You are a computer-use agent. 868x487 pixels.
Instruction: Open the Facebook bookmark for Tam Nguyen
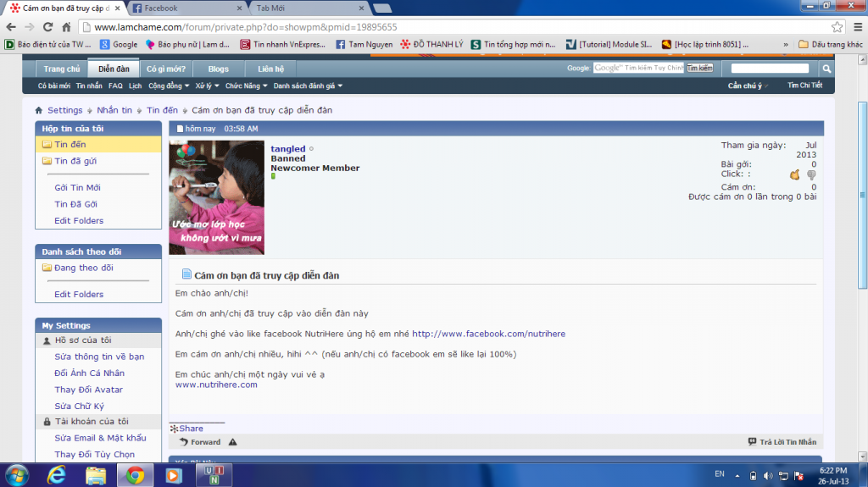point(364,44)
